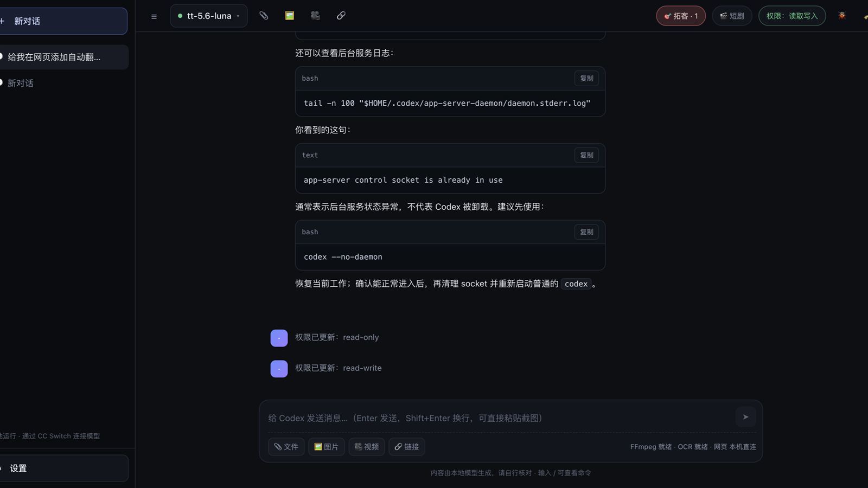
Task: Start a 新对话 with the top button
Action: 63,21
